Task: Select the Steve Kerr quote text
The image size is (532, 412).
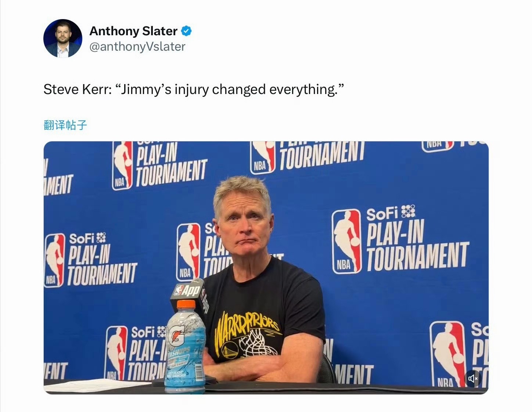Action: (x=193, y=89)
